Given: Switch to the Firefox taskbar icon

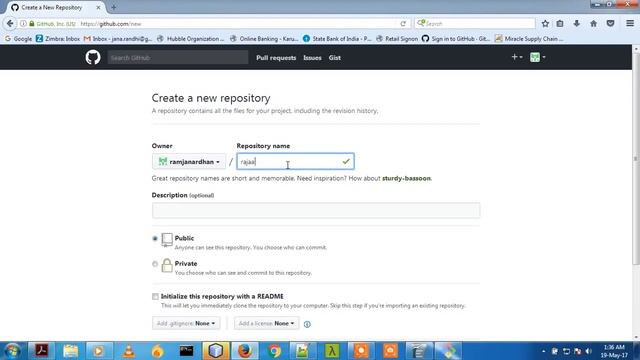Looking at the screenshot, I should (x=244, y=351).
